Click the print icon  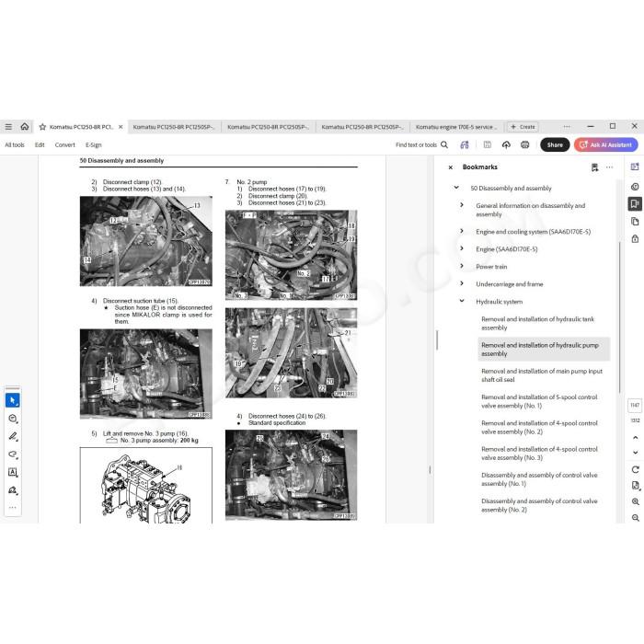tap(525, 144)
